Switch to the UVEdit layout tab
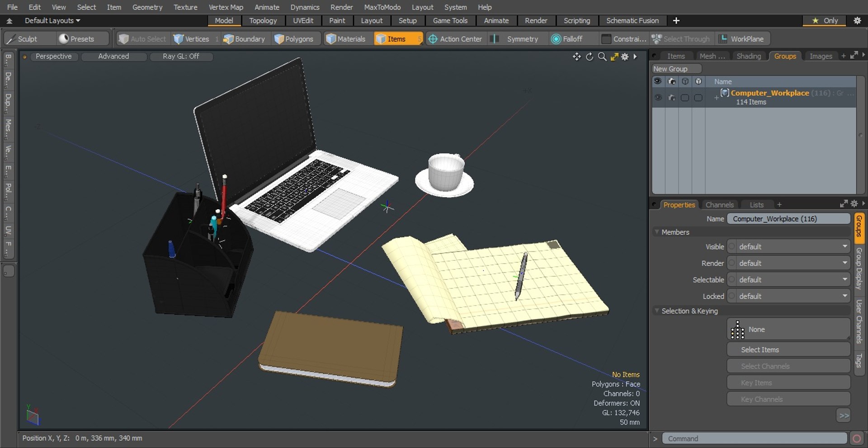The height and width of the screenshot is (448, 868). [303, 20]
